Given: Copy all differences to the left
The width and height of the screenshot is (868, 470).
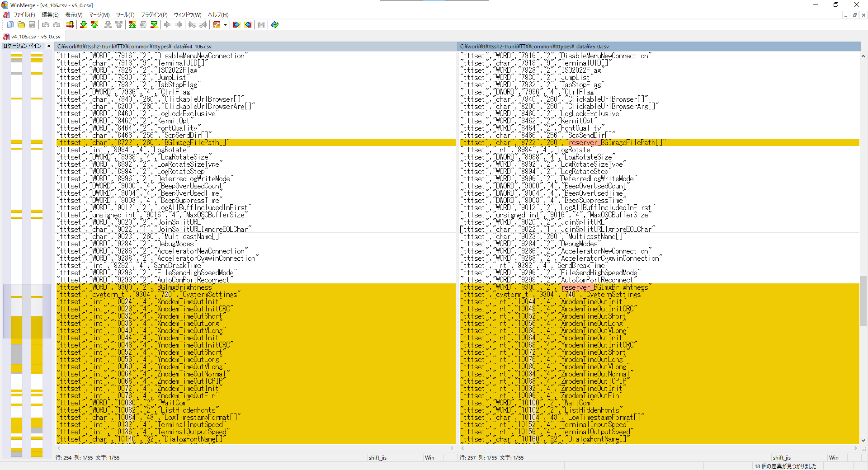Looking at the screenshot, I should click(x=248, y=25).
